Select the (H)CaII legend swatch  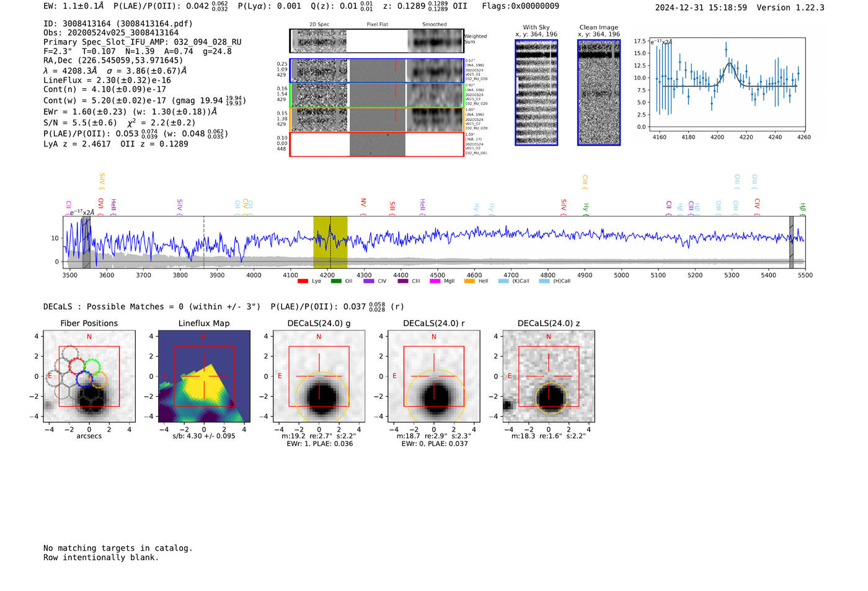click(x=544, y=282)
